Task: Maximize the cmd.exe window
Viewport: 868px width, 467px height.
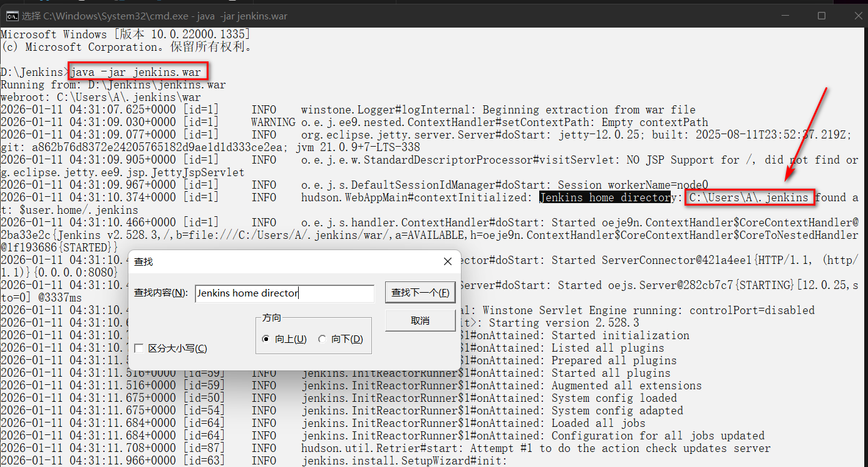Action: point(822,16)
